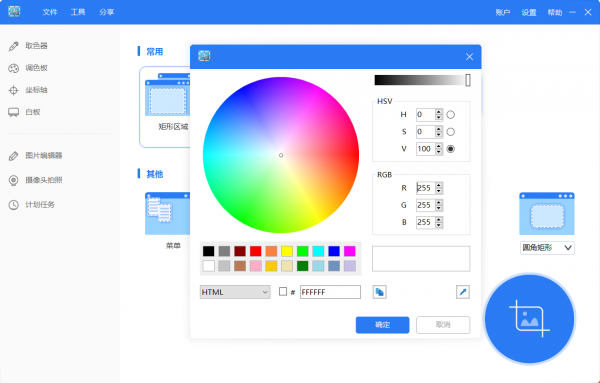
Task: Click the H value input field
Action: 426,114
